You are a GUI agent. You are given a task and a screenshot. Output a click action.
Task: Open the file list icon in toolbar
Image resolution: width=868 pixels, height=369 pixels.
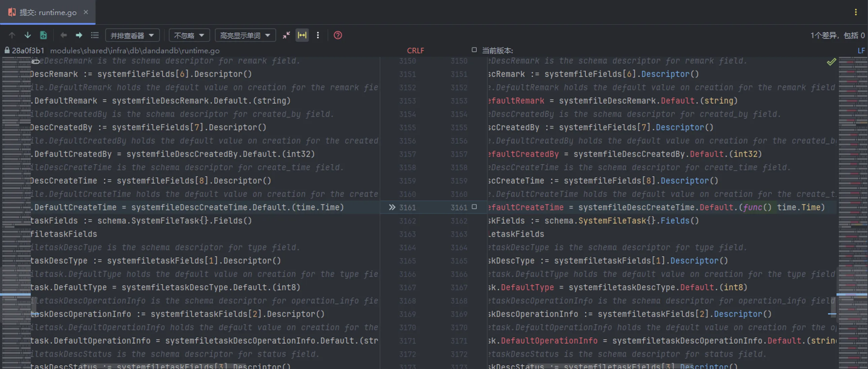95,35
